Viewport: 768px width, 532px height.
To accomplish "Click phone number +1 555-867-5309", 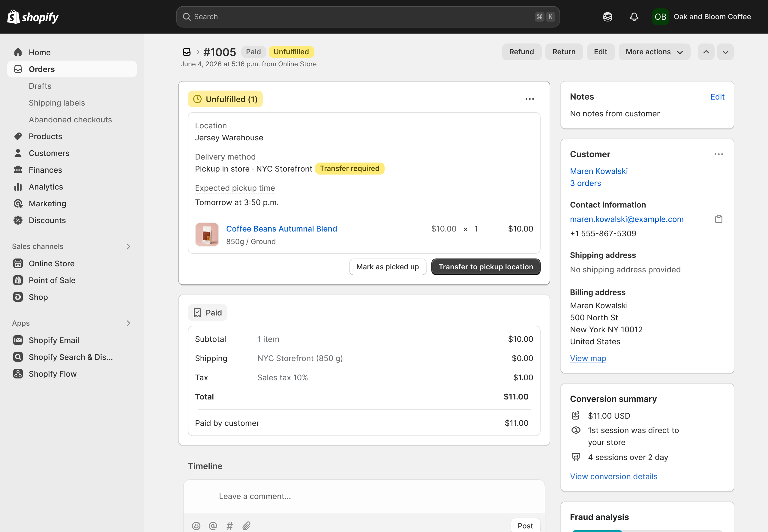I will pyautogui.click(x=603, y=233).
